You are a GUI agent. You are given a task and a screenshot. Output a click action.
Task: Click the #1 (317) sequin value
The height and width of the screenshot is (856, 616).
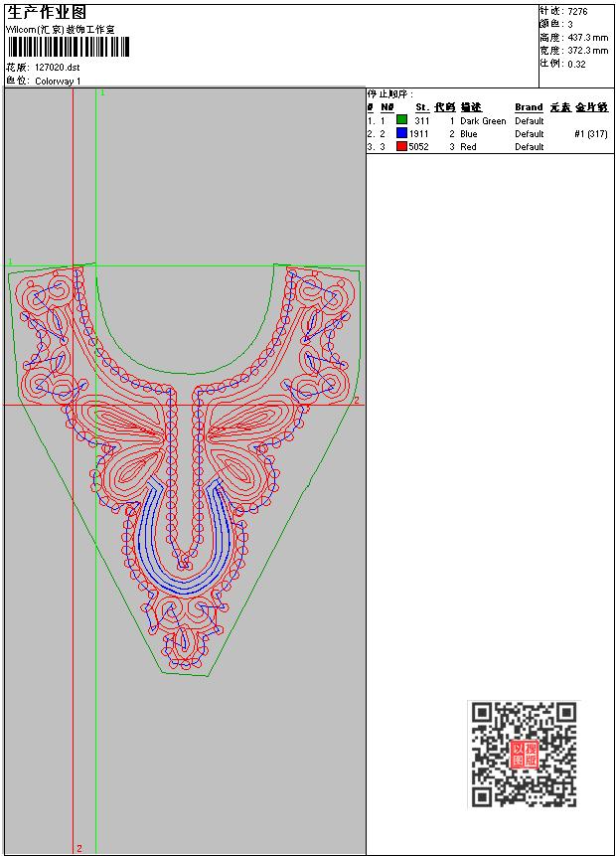point(591,134)
